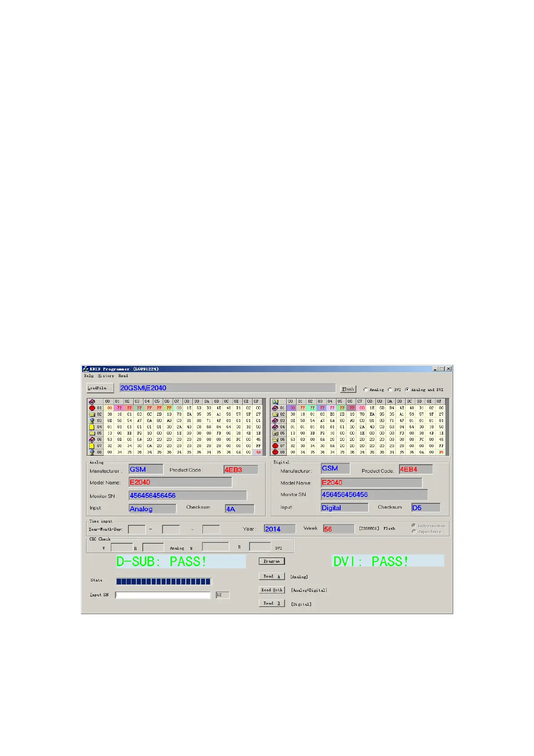
Task: Select yellow page icon of analog row 04
Action: tap(92, 427)
